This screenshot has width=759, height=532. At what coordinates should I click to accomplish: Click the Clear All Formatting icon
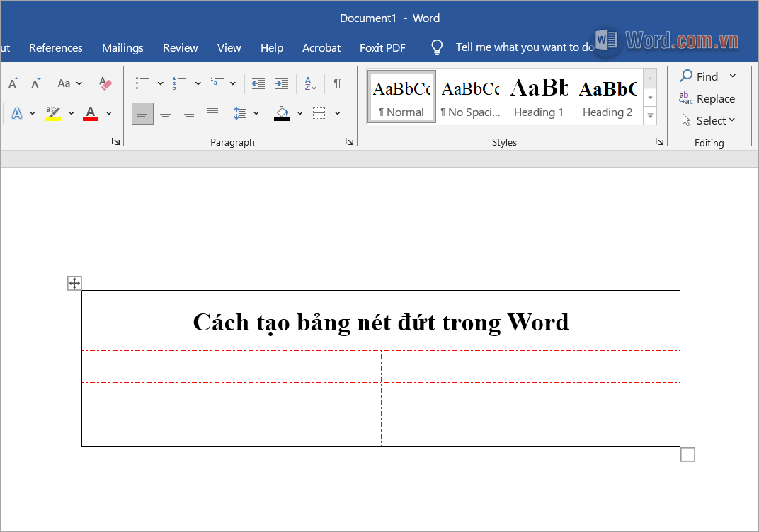coord(105,83)
